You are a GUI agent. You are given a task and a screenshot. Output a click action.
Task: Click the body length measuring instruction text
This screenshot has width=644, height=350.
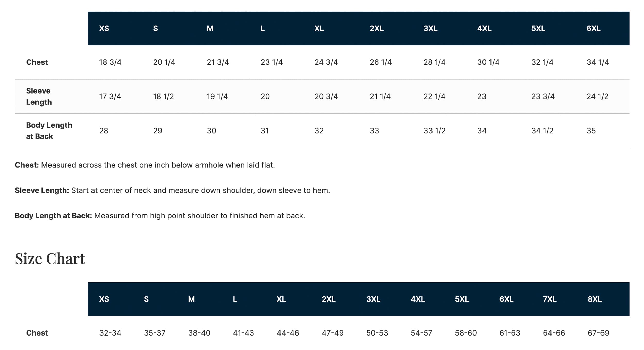[160, 216]
